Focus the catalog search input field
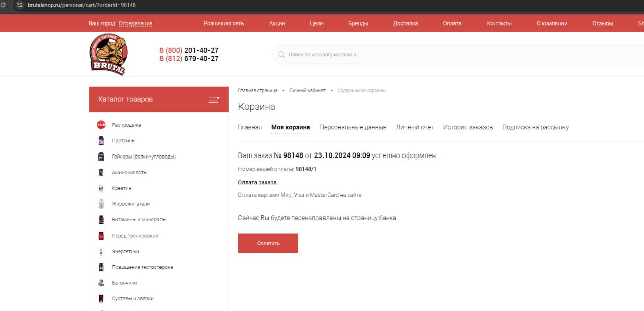 [458, 54]
